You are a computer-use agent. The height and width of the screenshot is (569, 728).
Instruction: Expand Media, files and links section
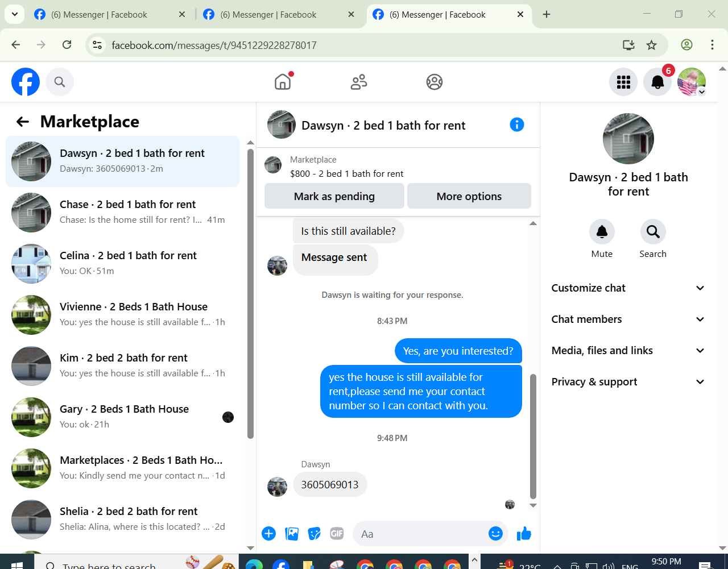pyautogui.click(x=628, y=351)
